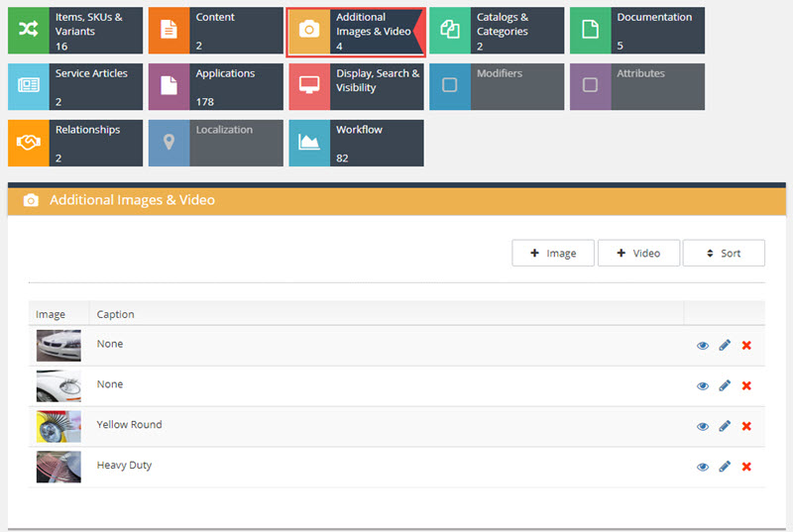View second None-caption image via eye icon
This screenshot has height=532, width=793.
pyautogui.click(x=703, y=386)
